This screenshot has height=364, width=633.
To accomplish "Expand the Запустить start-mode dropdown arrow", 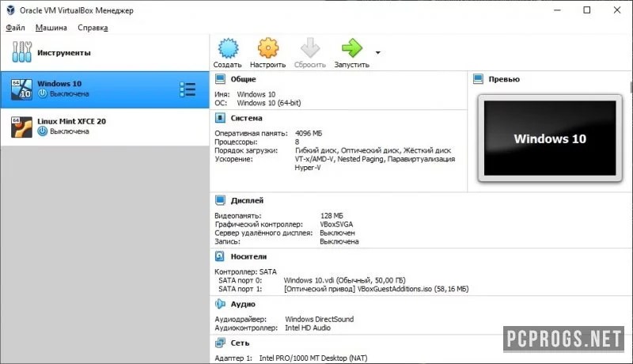I will [x=378, y=52].
